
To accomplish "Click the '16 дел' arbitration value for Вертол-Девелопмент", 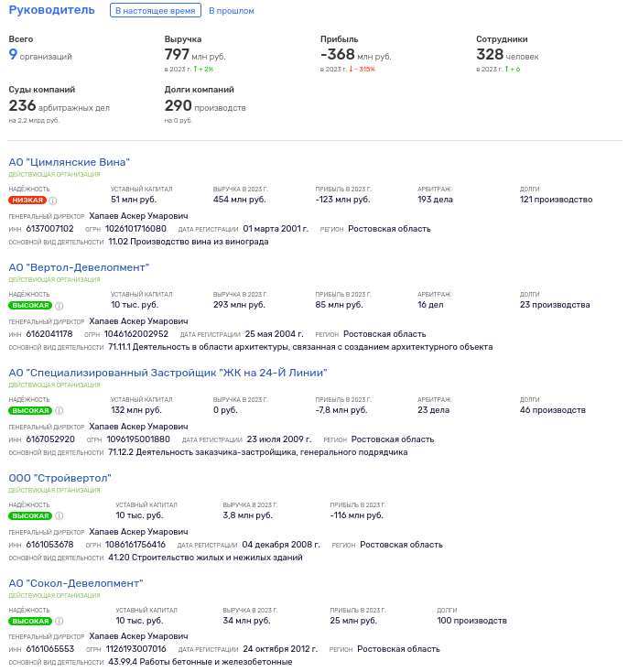I will 430,305.
